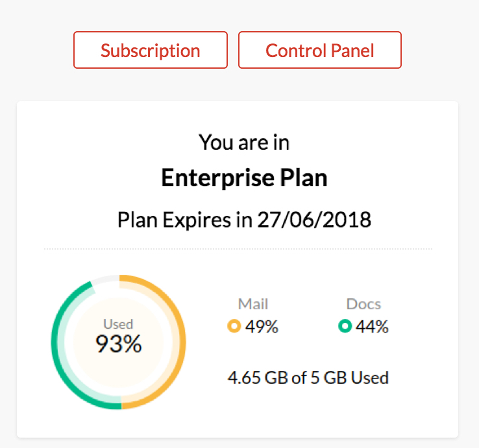Click the gray unused arc atop the donut
This screenshot has width=479, height=448.
[x=104, y=279]
